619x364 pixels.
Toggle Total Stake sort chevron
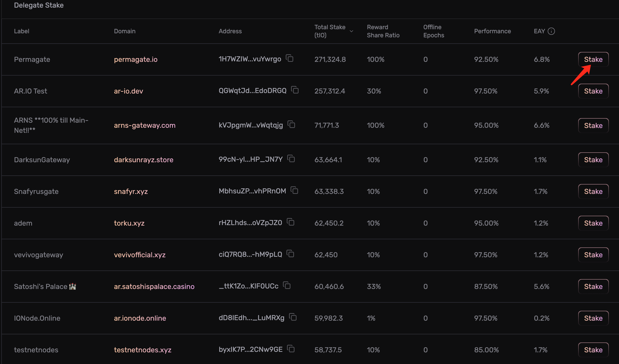point(351,31)
